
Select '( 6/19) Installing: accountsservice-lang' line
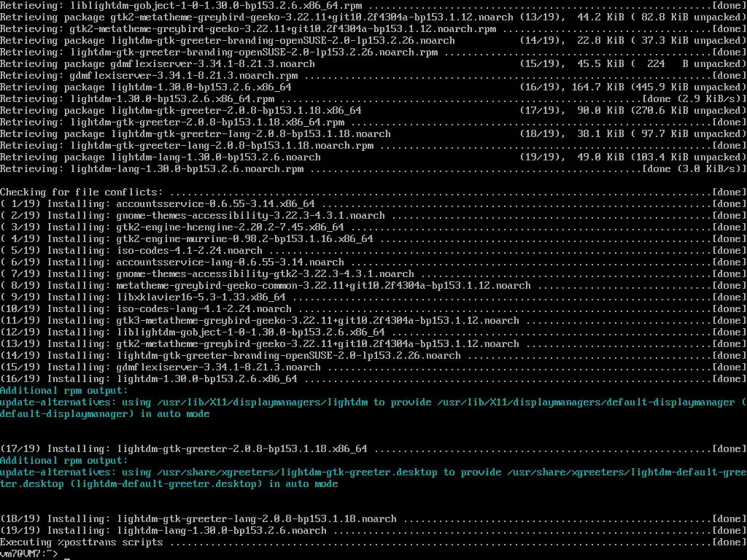click(x=373, y=262)
